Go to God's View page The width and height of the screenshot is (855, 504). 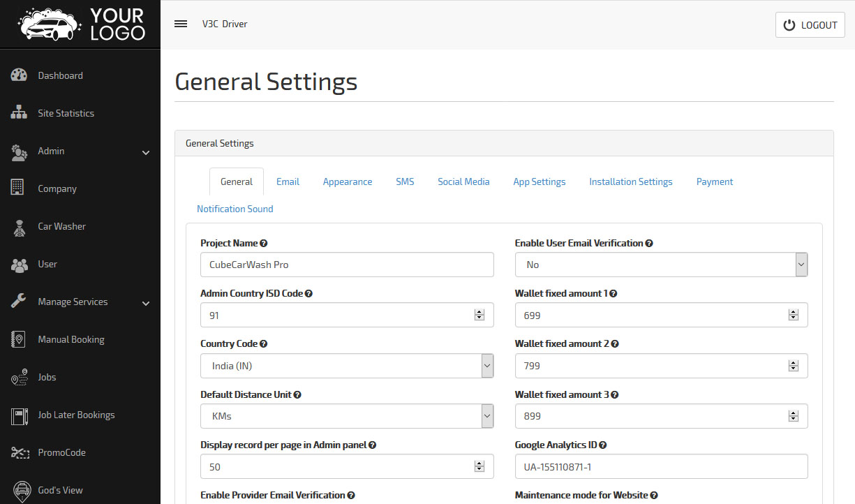pyautogui.click(x=60, y=490)
